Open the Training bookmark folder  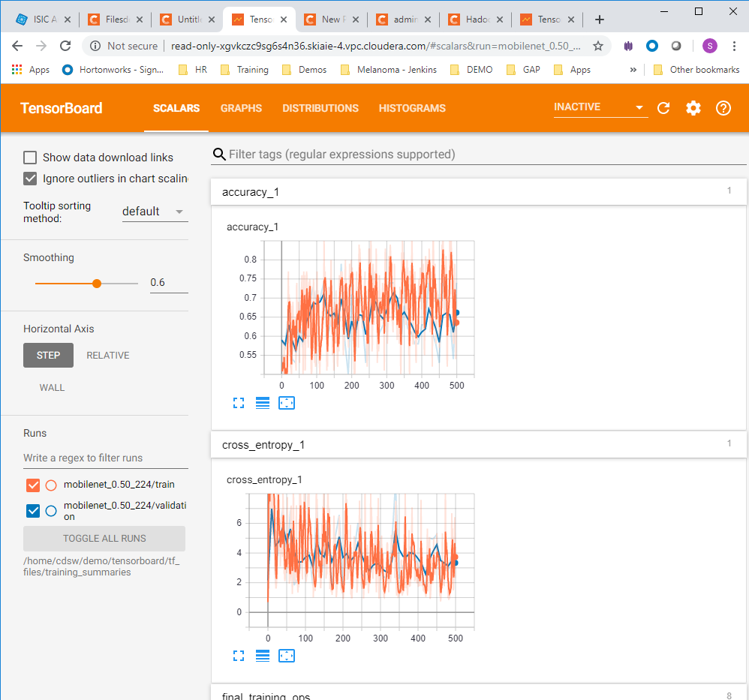click(245, 70)
